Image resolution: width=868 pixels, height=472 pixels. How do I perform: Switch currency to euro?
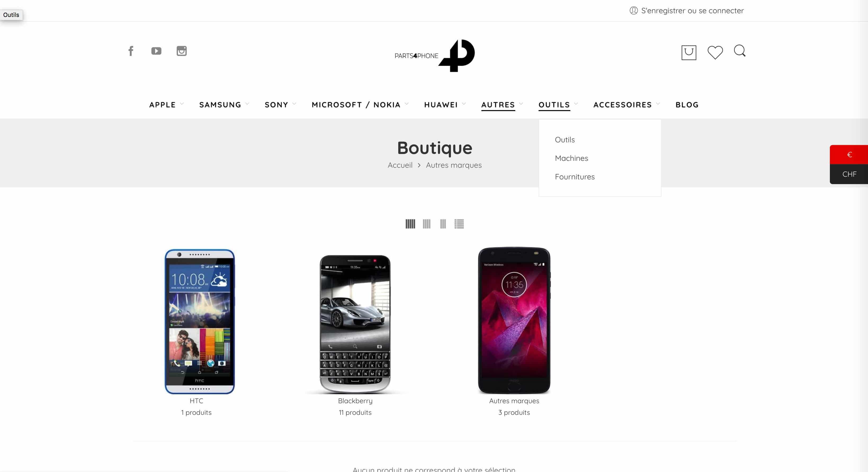click(849, 155)
